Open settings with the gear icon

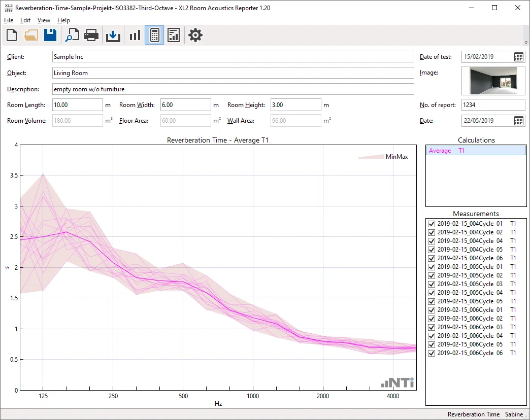coord(195,35)
